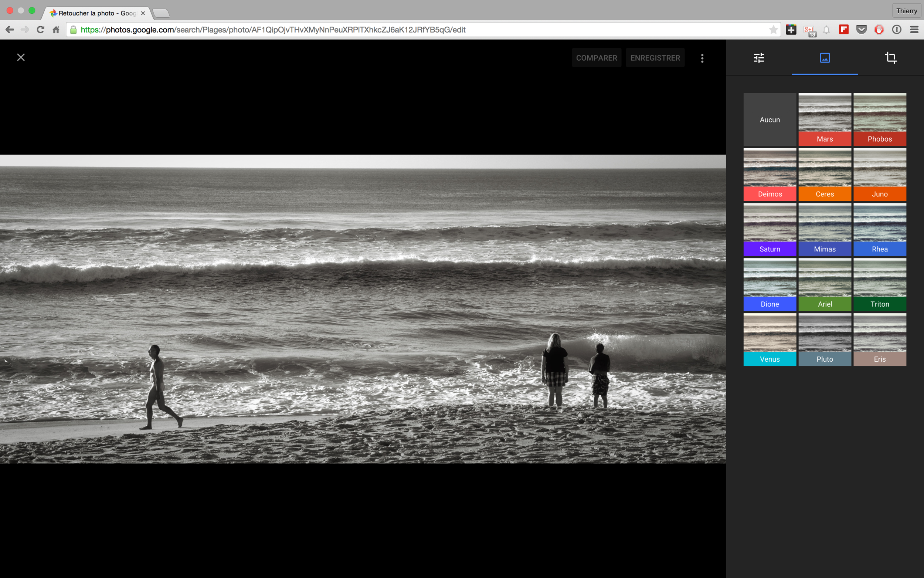The width and height of the screenshot is (924, 578).
Task: Select the Venus filter
Action: coord(769,339)
